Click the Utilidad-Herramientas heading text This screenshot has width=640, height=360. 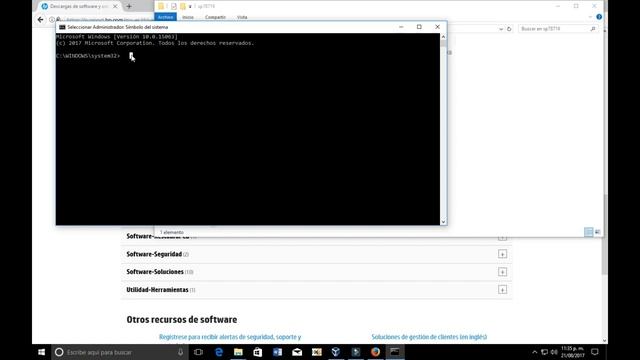point(157,290)
